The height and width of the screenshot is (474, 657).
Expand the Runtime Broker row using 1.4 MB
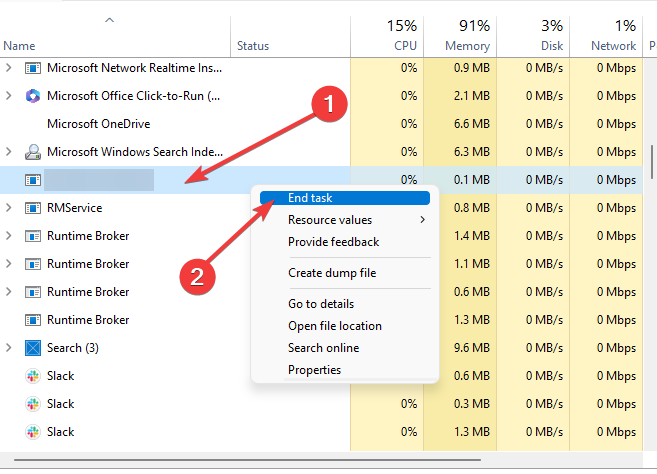pyautogui.click(x=8, y=236)
